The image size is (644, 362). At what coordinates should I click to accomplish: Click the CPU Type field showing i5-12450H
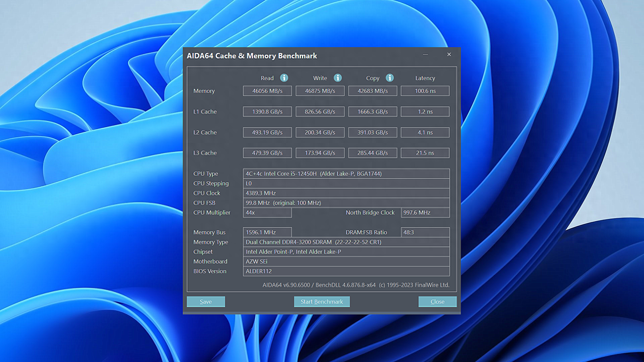(x=346, y=174)
